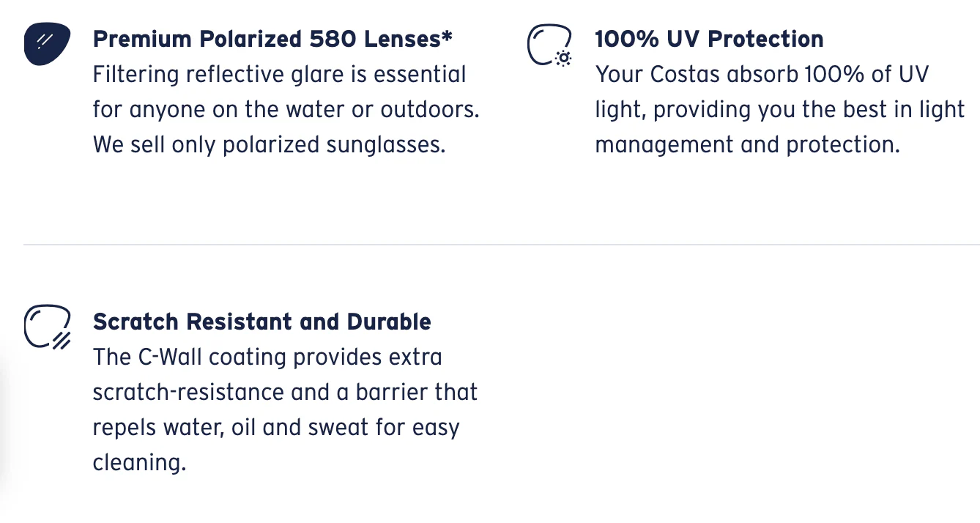The image size is (980, 523).
Task: Click the text 'management and protection.'
Action: (747, 145)
